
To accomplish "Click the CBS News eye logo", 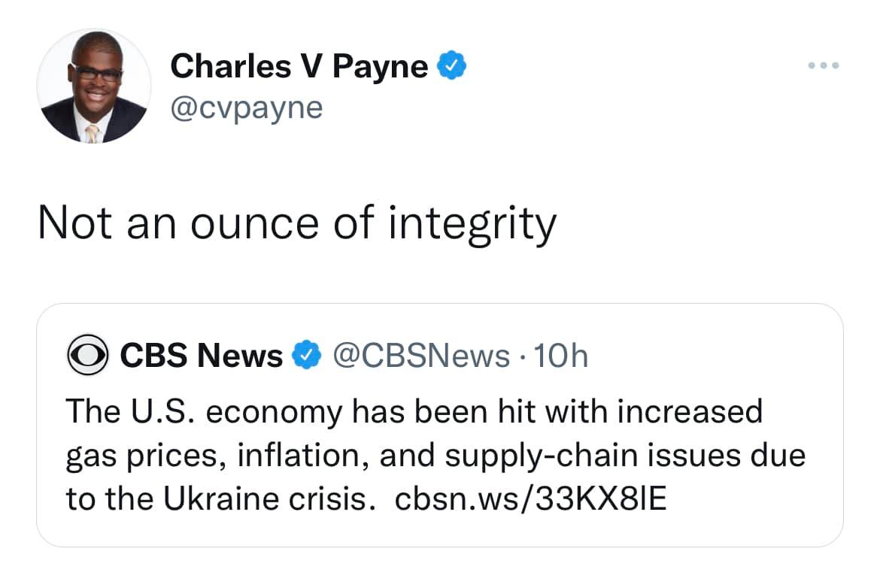I will pyautogui.click(x=88, y=355).
